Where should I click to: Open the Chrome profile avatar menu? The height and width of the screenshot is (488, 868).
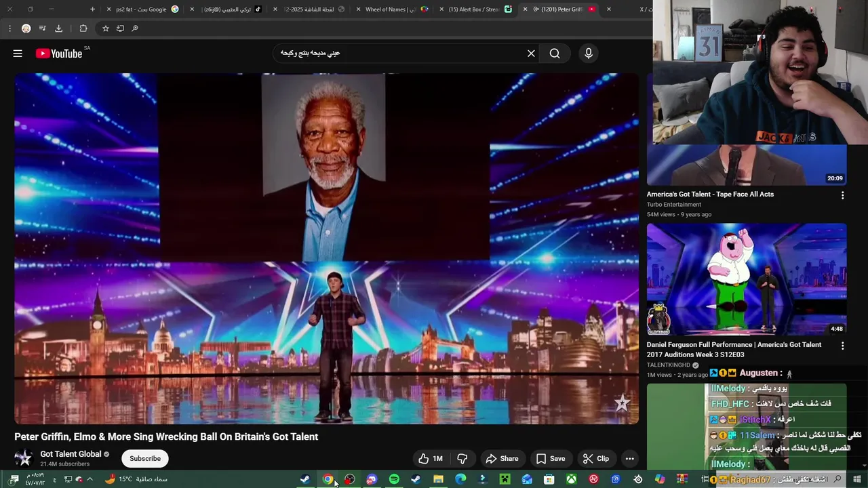click(x=26, y=28)
